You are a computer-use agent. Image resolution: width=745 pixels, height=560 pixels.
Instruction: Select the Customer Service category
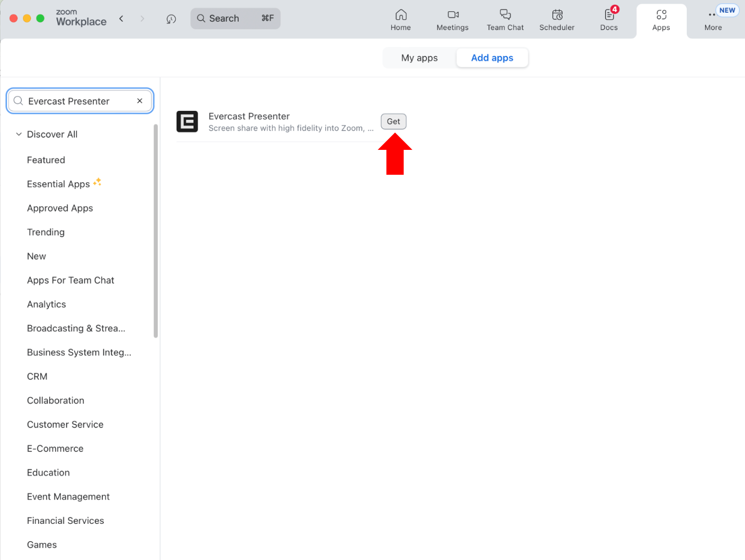(x=65, y=425)
